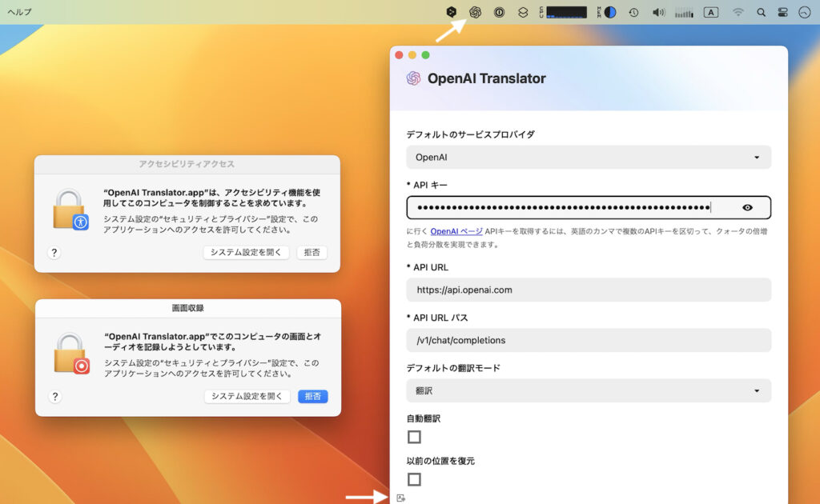Click システム設定を開く in the accessibility dialog
Viewport: 820px width, 504px height.
[x=246, y=252]
